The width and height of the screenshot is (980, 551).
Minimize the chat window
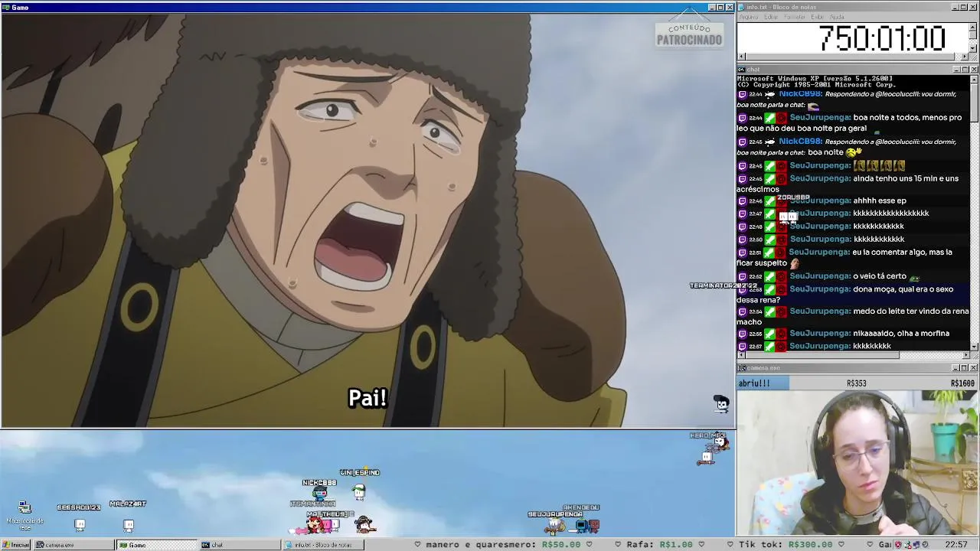[955, 70]
